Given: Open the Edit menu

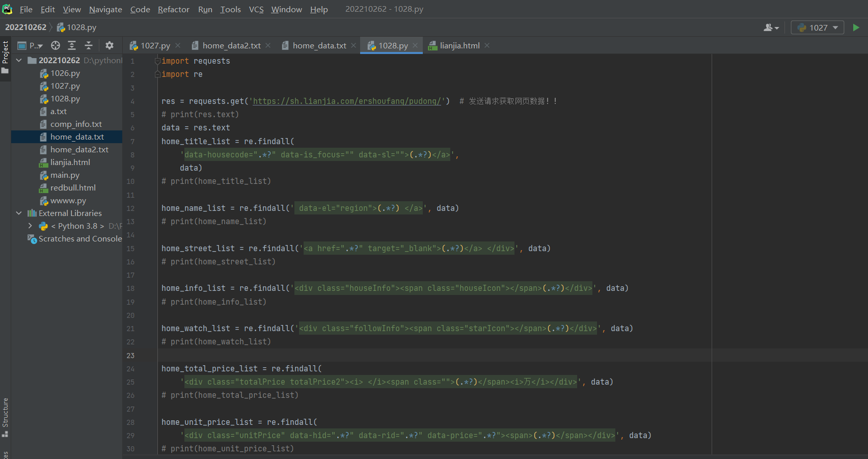Looking at the screenshot, I should pos(48,9).
